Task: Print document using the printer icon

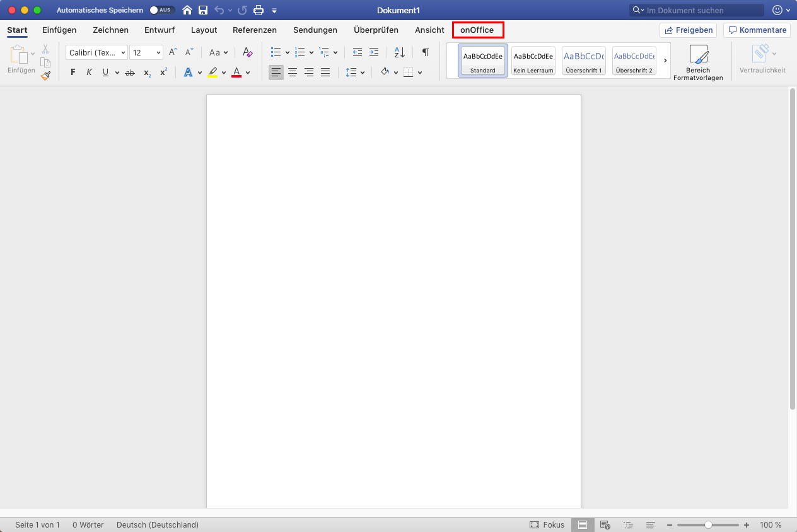Action: (258, 10)
